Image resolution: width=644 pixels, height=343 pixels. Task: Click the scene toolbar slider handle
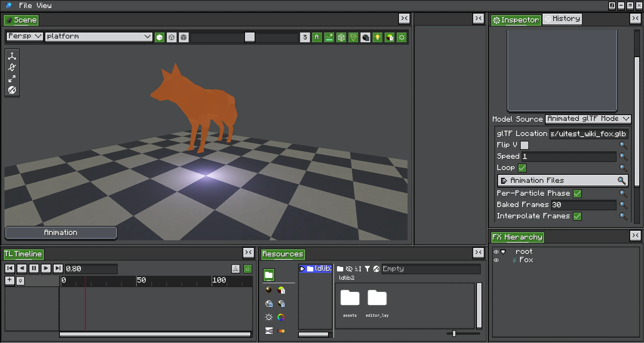click(250, 37)
